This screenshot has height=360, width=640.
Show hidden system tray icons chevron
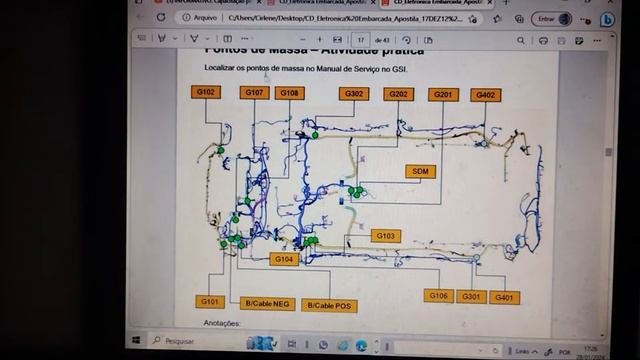pyautogui.click(x=535, y=351)
